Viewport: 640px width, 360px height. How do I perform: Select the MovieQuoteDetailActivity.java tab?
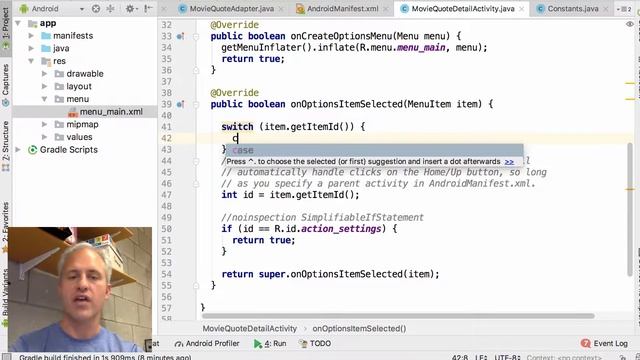pos(462,9)
